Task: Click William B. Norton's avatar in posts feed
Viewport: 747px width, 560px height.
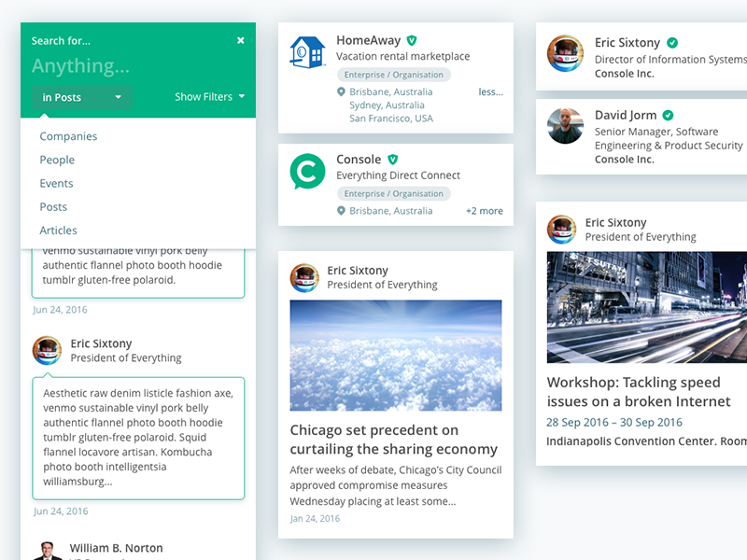Action: tap(48, 551)
